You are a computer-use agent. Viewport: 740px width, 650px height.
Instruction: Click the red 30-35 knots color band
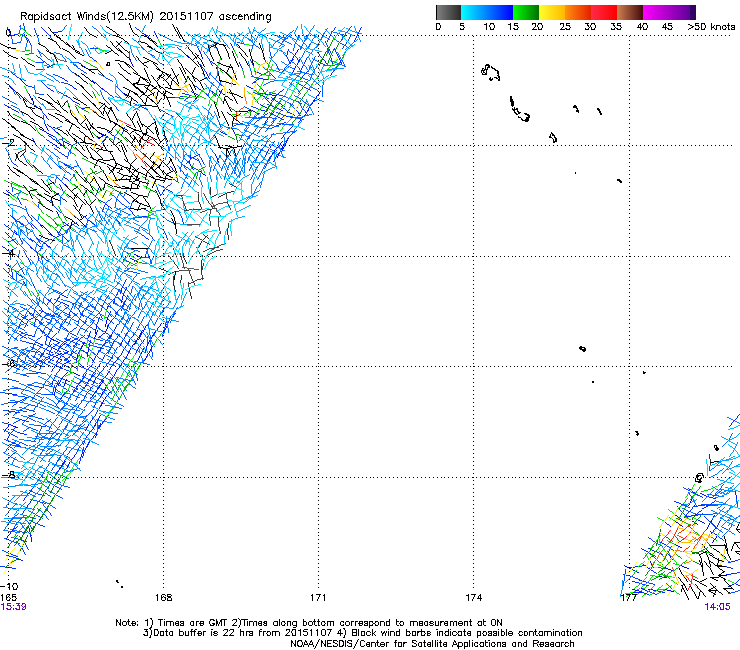(604, 12)
